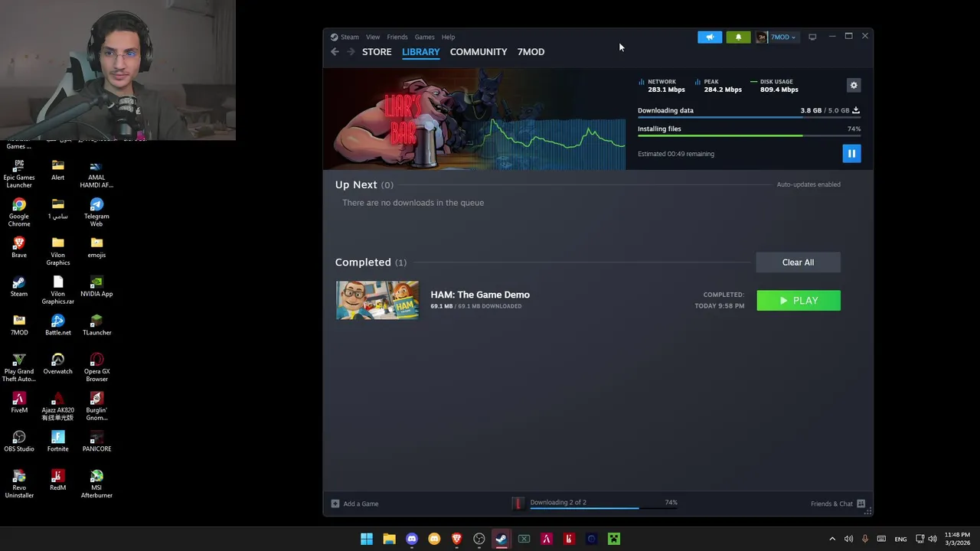
Task: Click the Downloading data progress bar
Action: point(749,118)
